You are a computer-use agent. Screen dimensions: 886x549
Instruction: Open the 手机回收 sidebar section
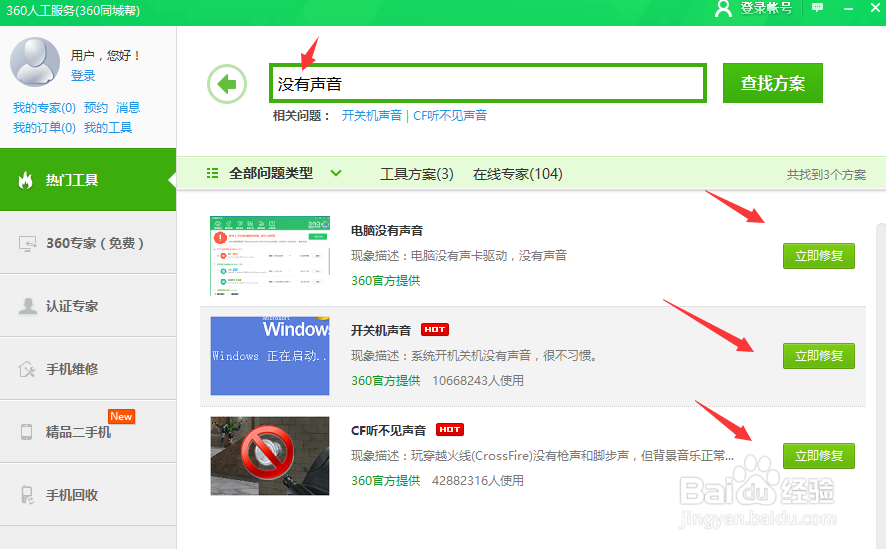click(88, 495)
